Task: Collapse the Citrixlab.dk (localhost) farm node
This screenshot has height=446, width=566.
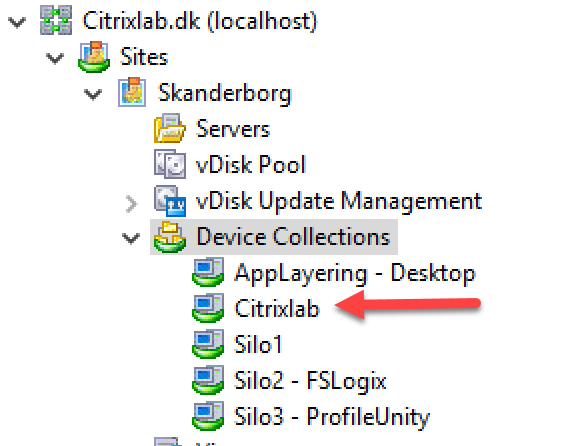Action: [17, 22]
